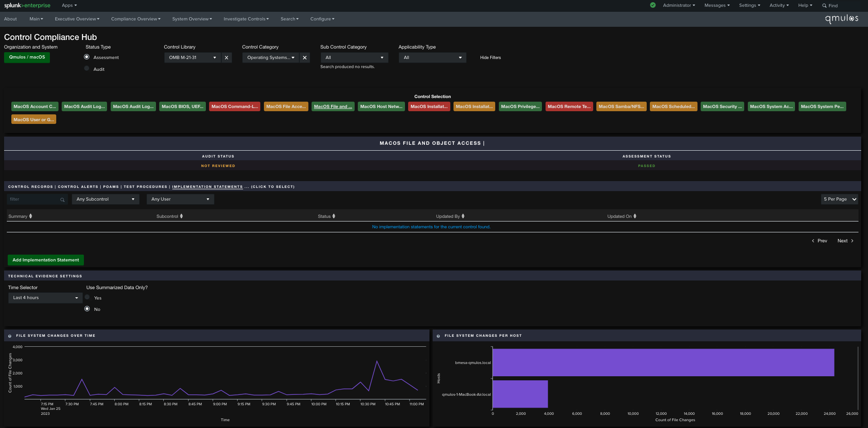
Task: Click the Splunk enterprise logo
Action: point(27,5)
